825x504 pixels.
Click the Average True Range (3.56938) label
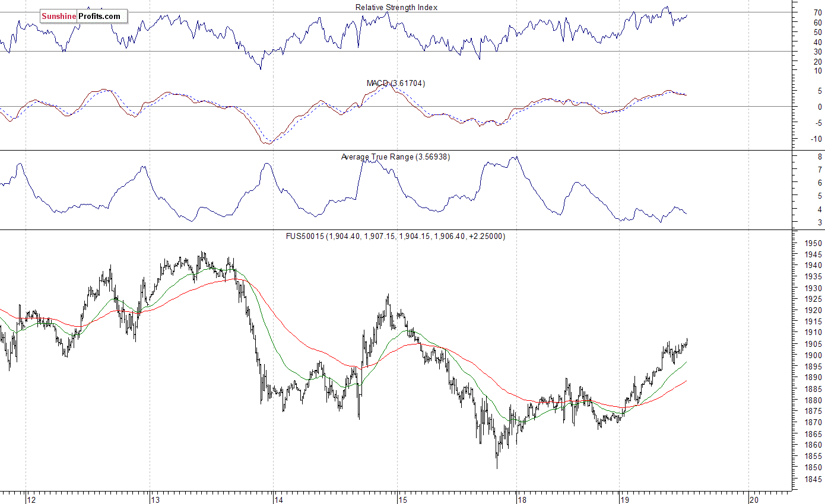click(396, 157)
